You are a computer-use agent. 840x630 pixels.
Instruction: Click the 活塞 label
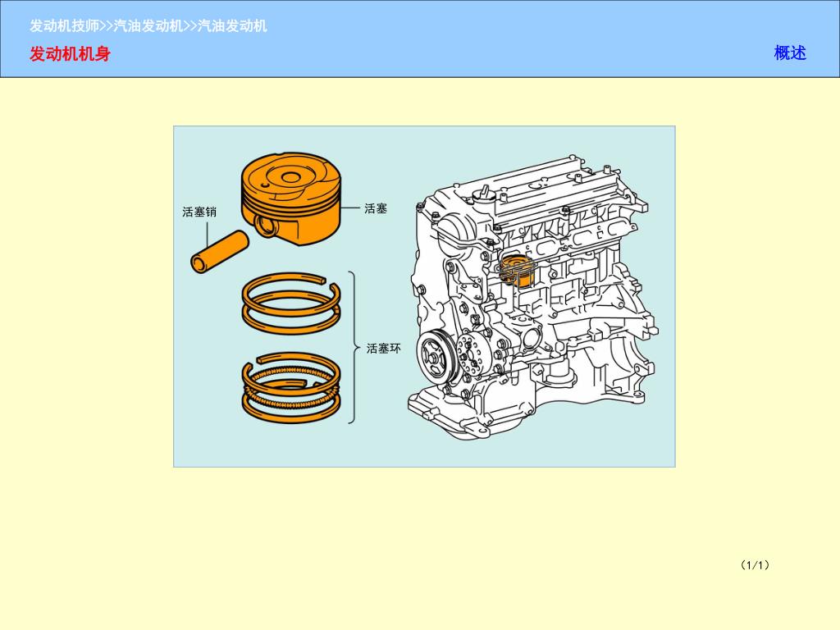[x=376, y=209]
